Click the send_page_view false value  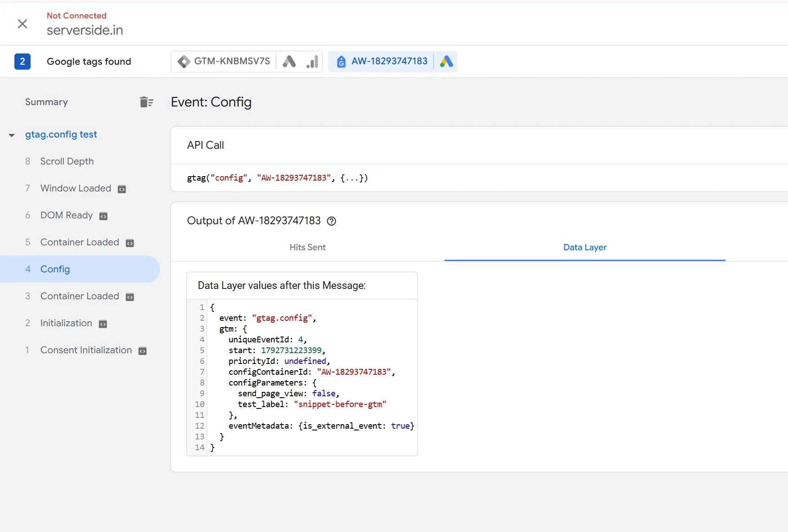[x=324, y=394]
